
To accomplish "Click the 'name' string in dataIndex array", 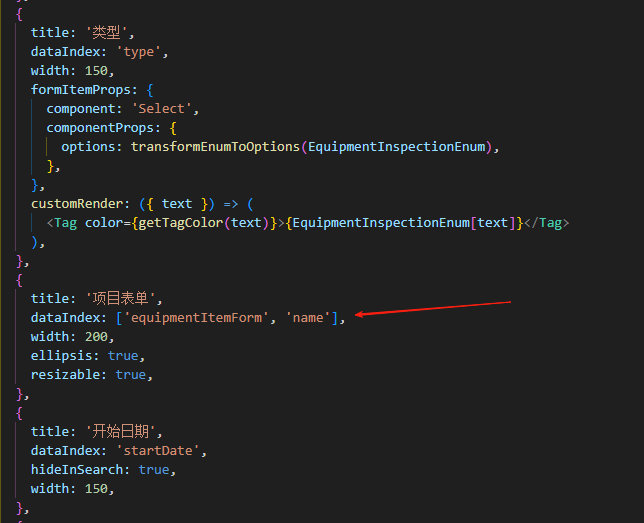I will [308, 318].
